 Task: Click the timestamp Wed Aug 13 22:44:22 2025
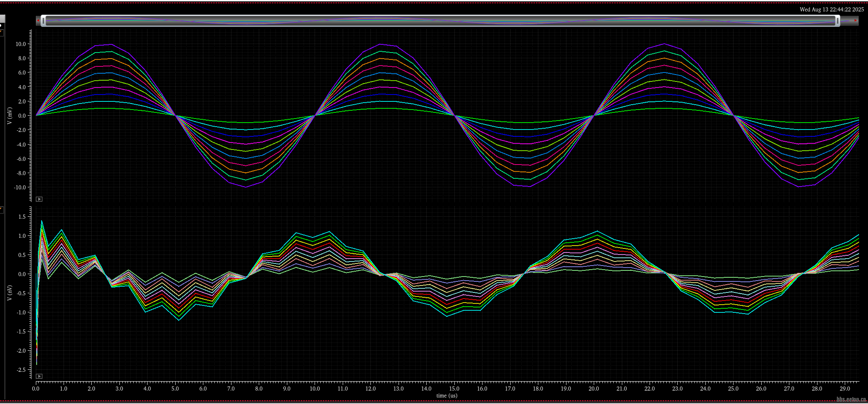(x=832, y=9)
